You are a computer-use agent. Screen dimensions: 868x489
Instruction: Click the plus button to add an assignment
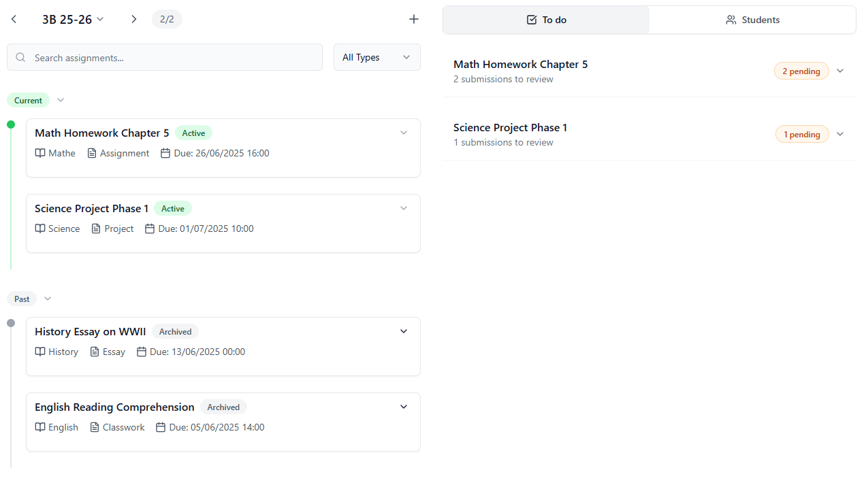coord(414,19)
